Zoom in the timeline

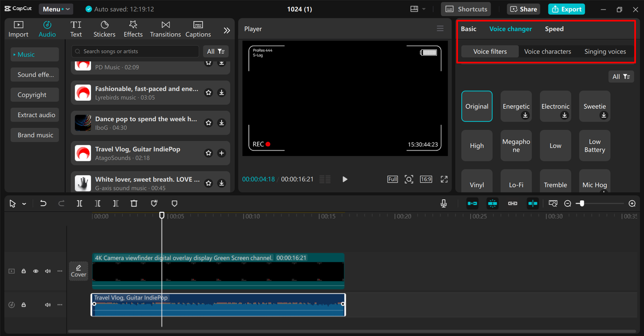pyautogui.click(x=632, y=203)
